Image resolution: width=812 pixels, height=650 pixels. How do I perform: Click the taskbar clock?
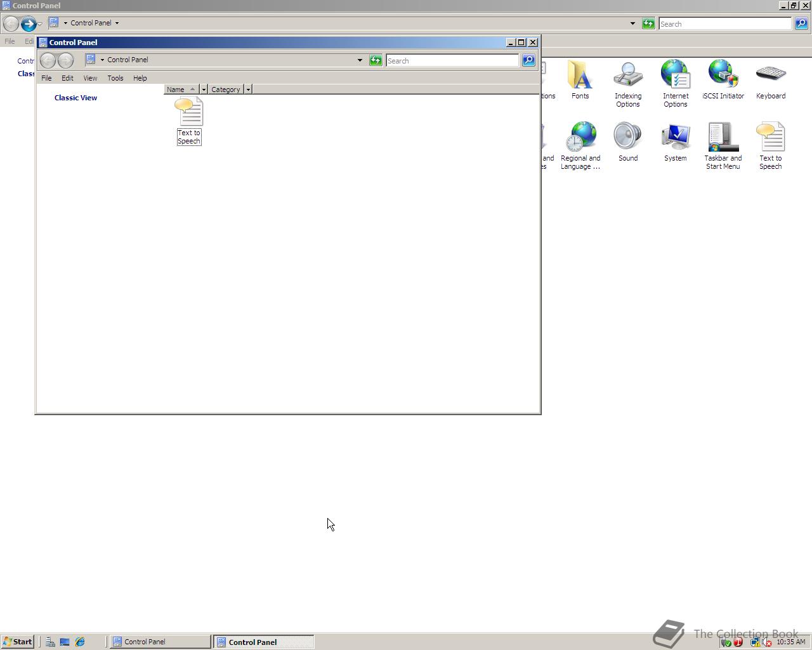791,642
